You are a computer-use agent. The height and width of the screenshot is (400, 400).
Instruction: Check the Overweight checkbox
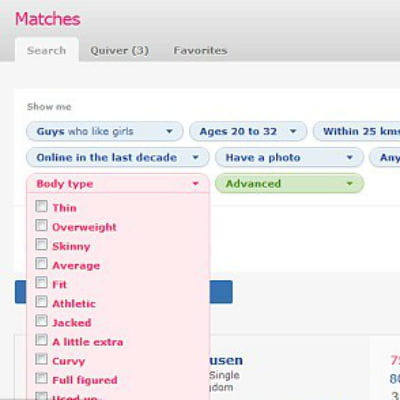coord(41,225)
